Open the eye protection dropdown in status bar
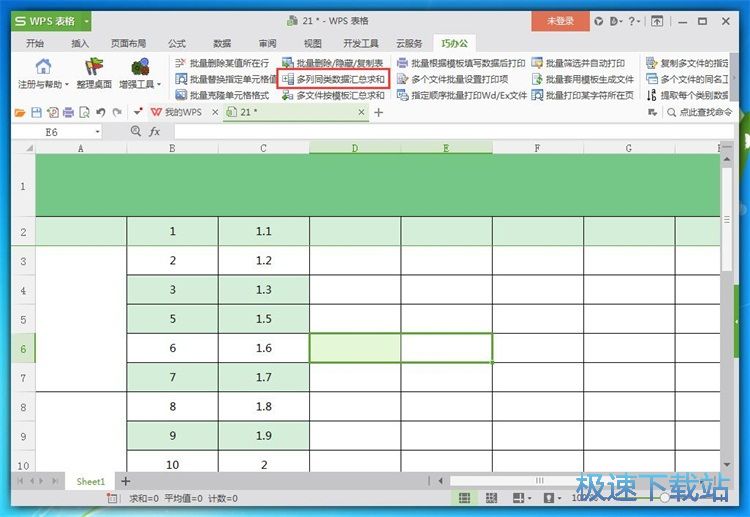Screen dimensions: 750x517 tap(559, 498)
